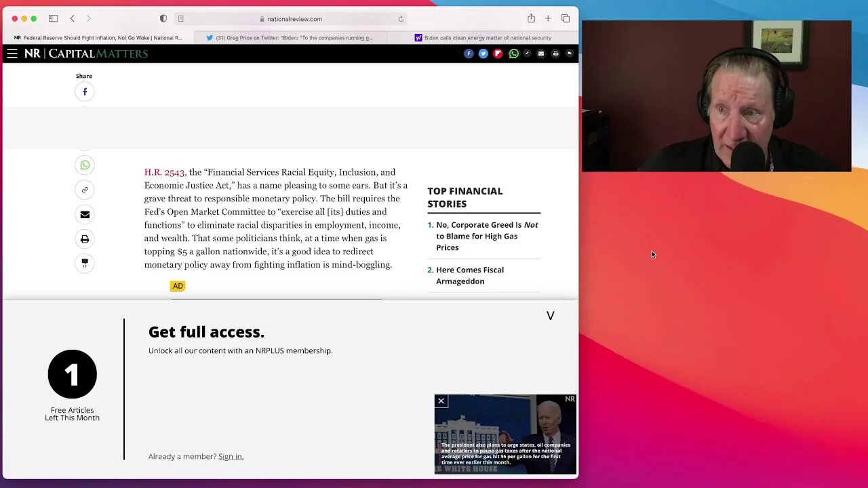Open the NR hamburger menu
The image size is (868, 488).
(x=12, y=54)
